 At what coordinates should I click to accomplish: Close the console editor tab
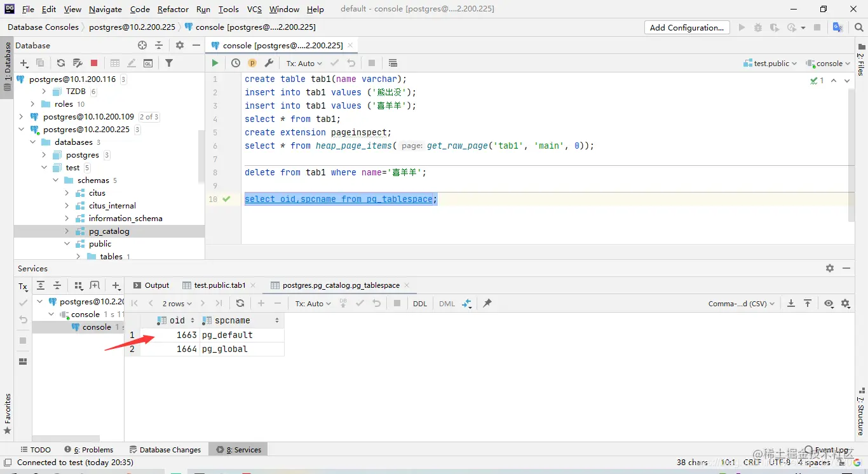coord(349,45)
